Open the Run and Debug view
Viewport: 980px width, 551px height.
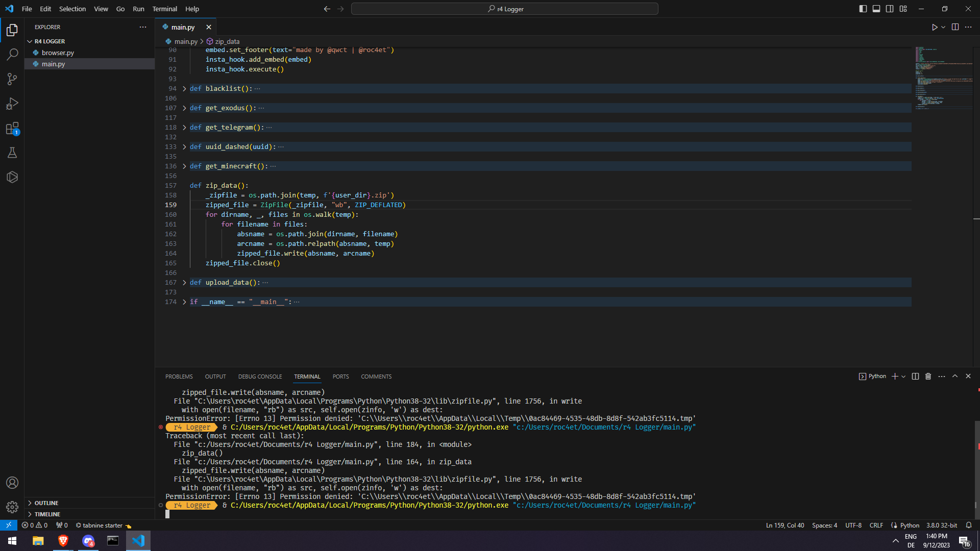pos(12,104)
